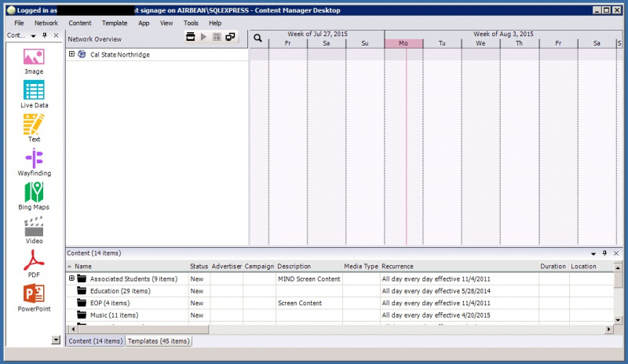This screenshot has width=628, height=364.
Task: Select the Tu day header in Week of Aug 3
Action: pos(442,43)
